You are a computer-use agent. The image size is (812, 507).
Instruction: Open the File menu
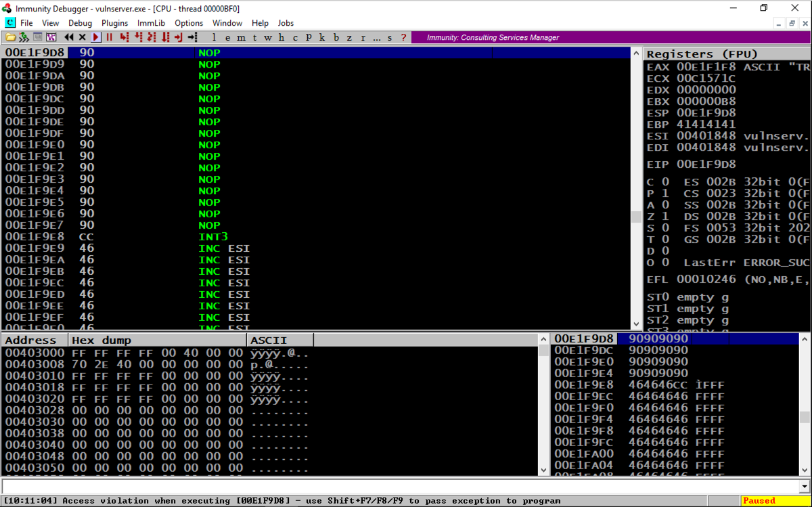[x=26, y=23]
